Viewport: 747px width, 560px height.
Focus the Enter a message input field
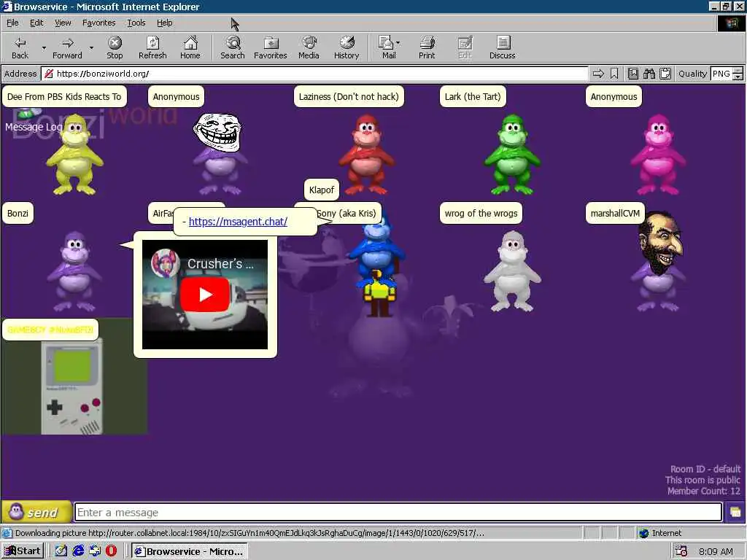click(398, 513)
